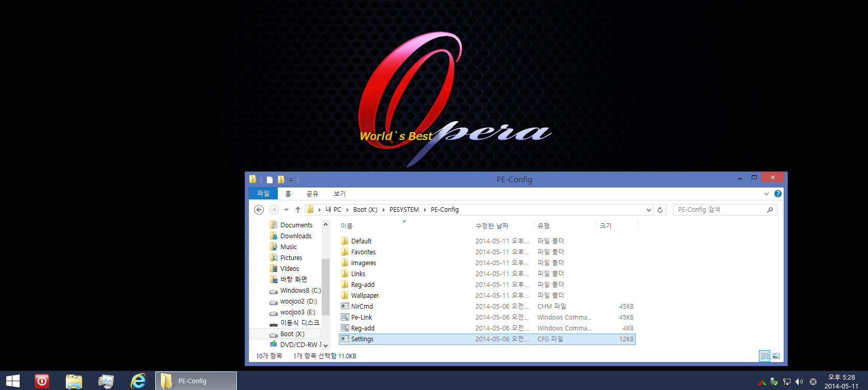Select the imageres folder

coord(487,263)
